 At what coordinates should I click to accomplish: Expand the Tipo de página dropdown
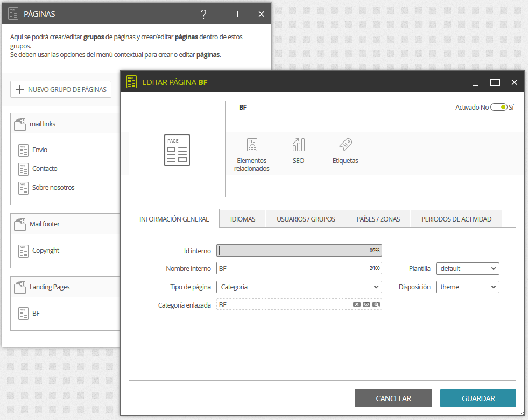pos(299,287)
